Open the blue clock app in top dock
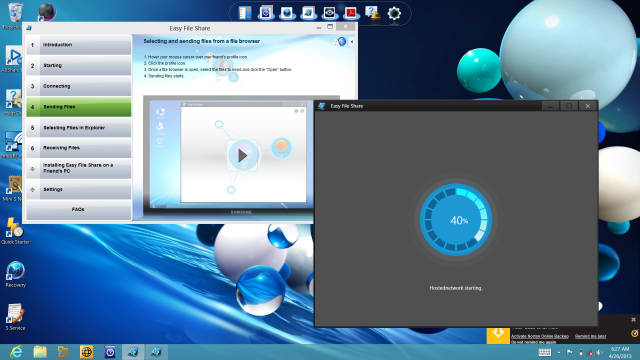The width and height of the screenshot is (640, 360). tap(266, 13)
